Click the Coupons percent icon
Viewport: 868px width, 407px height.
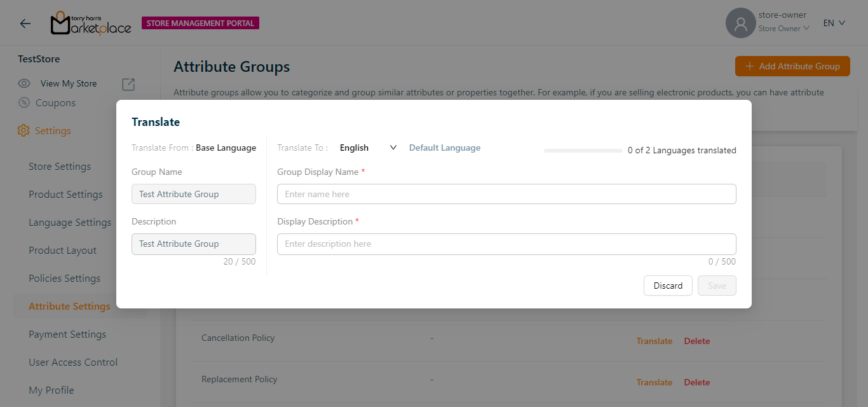(x=24, y=103)
